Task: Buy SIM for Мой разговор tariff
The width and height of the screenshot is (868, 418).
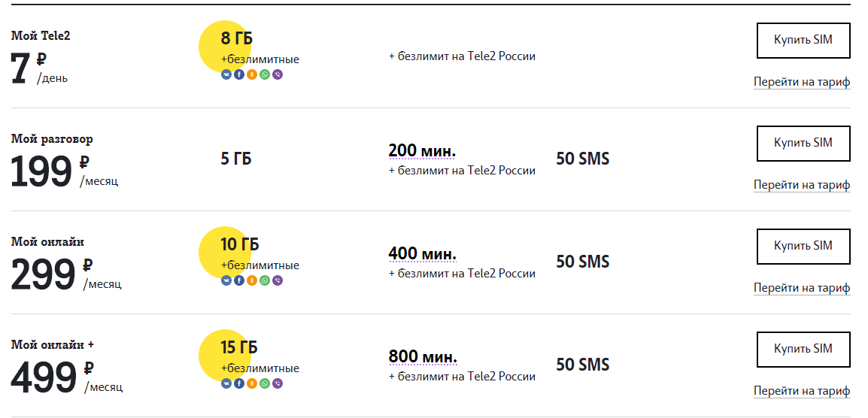Action: pyautogui.click(x=803, y=144)
